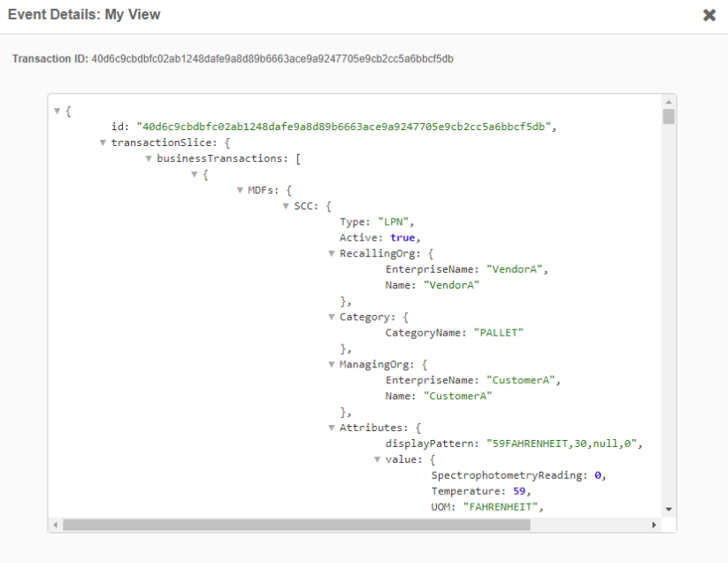728x563 pixels.
Task: Click ManagingOrg EnterpriseName "CustomerA" value
Action: (x=520, y=381)
